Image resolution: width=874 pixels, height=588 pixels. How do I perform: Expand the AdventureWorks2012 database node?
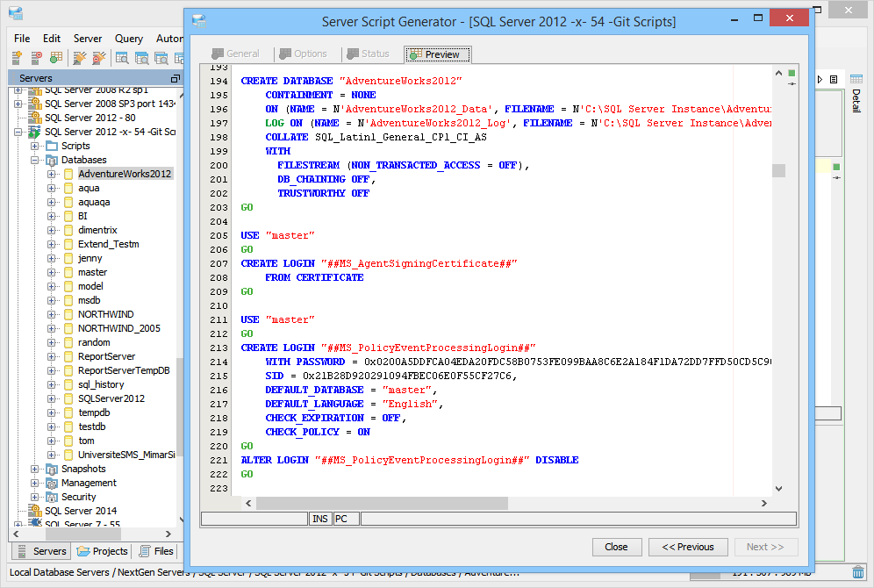[x=51, y=174]
